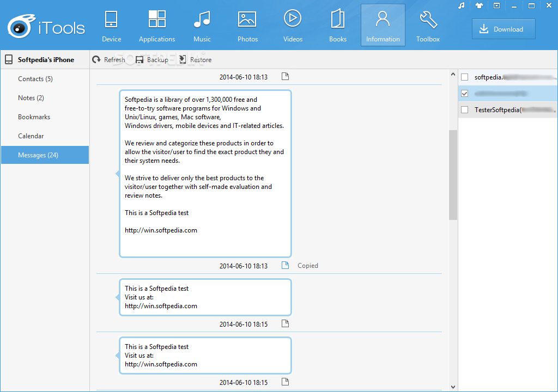Open Calendar in sidebar
Viewport: 558px width, 392px height.
[45, 136]
